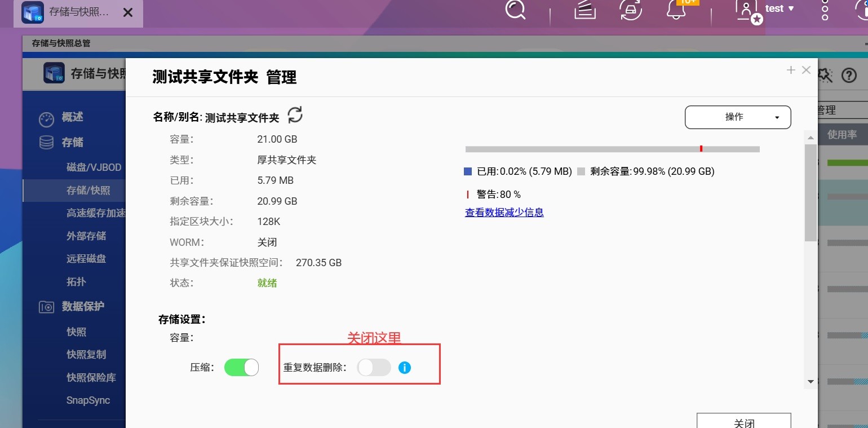Click the user avatar icon beside test
This screenshot has height=428, width=868.
coord(748,11)
